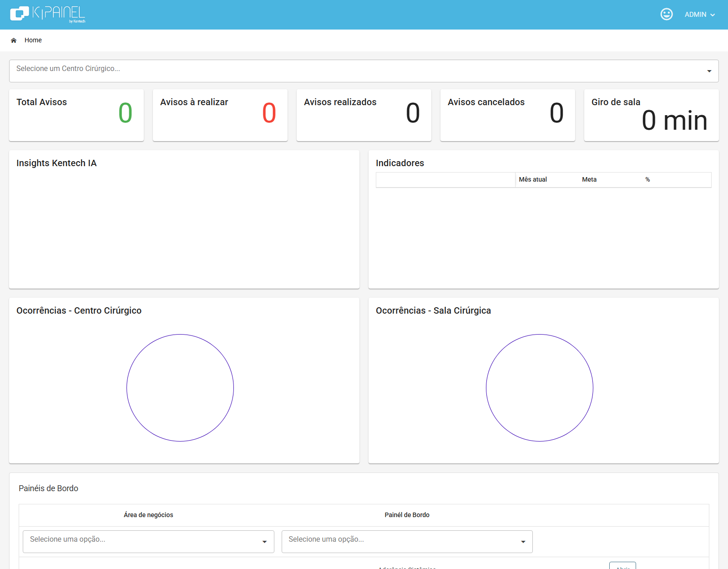Screen dimensions: 728x569
Task: Expand the ADMIN user menu
Action: 700,15
